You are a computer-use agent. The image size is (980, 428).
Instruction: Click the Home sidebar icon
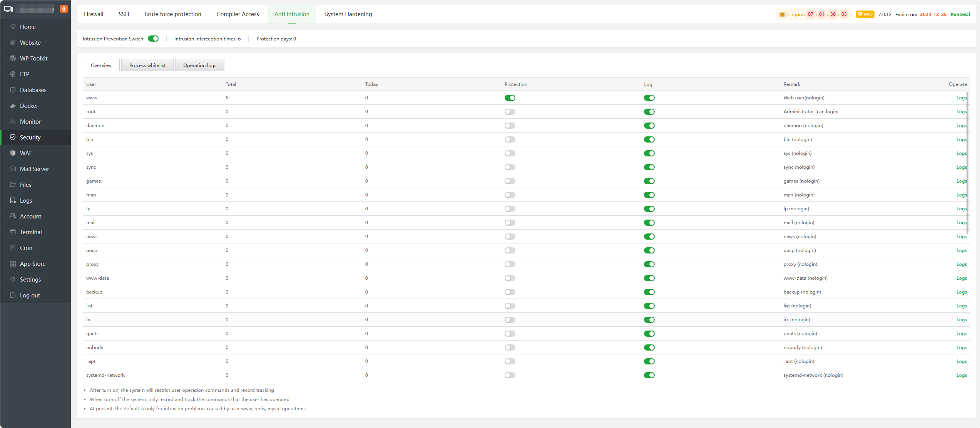(13, 27)
